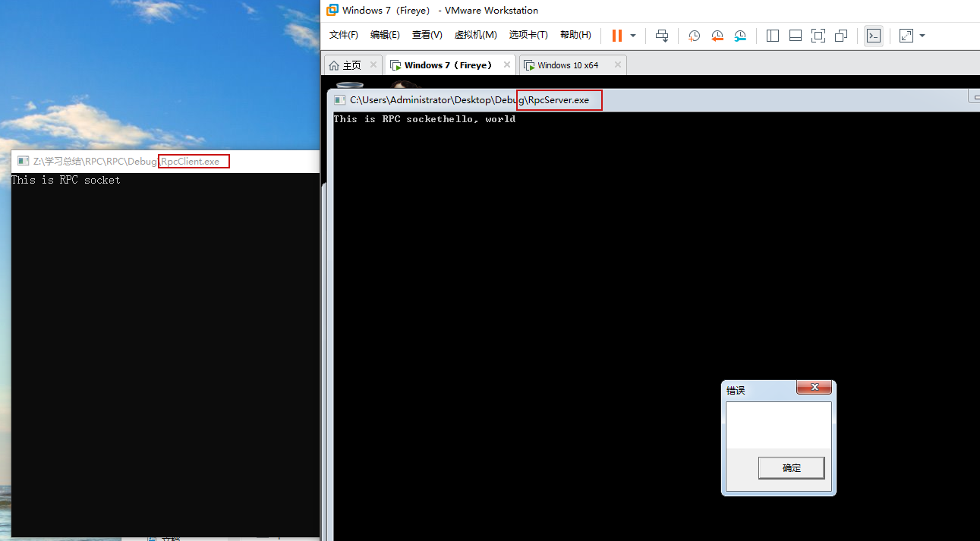
Task: Show the virtual machine thumbnail bar
Action: 795,36
